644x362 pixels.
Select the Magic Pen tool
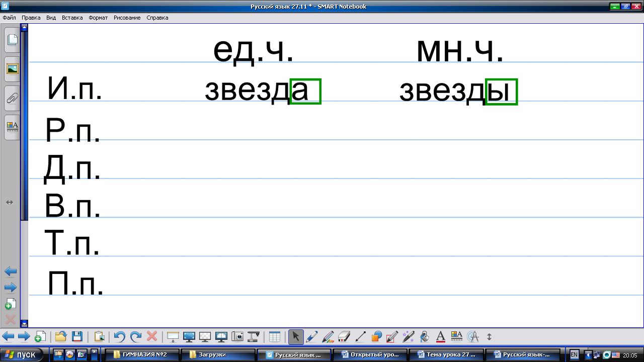click(409, 336)
